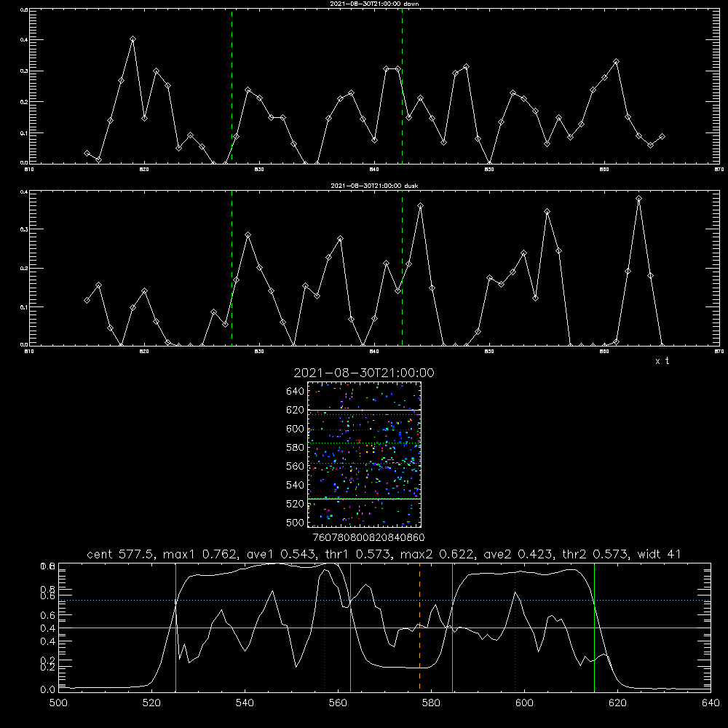Screen dimensions: 728x728
Task: Click the orange dashed center line in the bottom plot
Action: (x=420, y=627)
